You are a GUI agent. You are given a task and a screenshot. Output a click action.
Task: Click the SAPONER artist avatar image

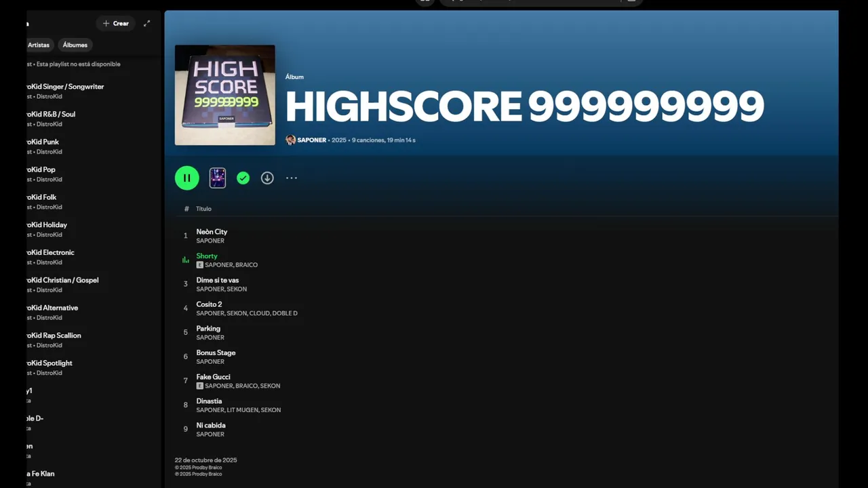pos(290,140)
